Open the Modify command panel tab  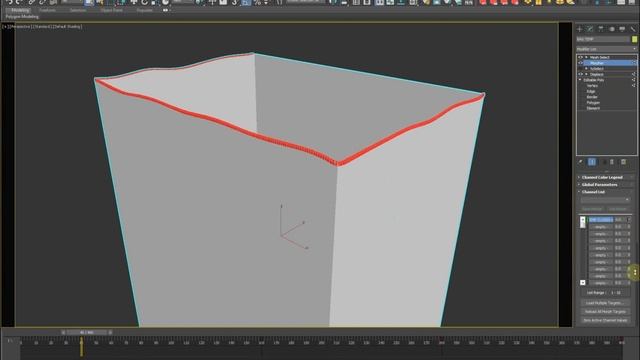pos(590,29)
